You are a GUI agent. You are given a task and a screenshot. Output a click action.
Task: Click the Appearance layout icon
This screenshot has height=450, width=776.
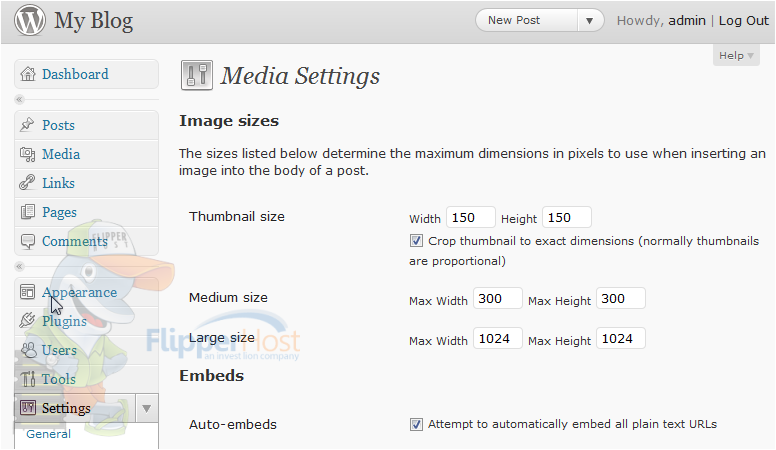[27, 292]
